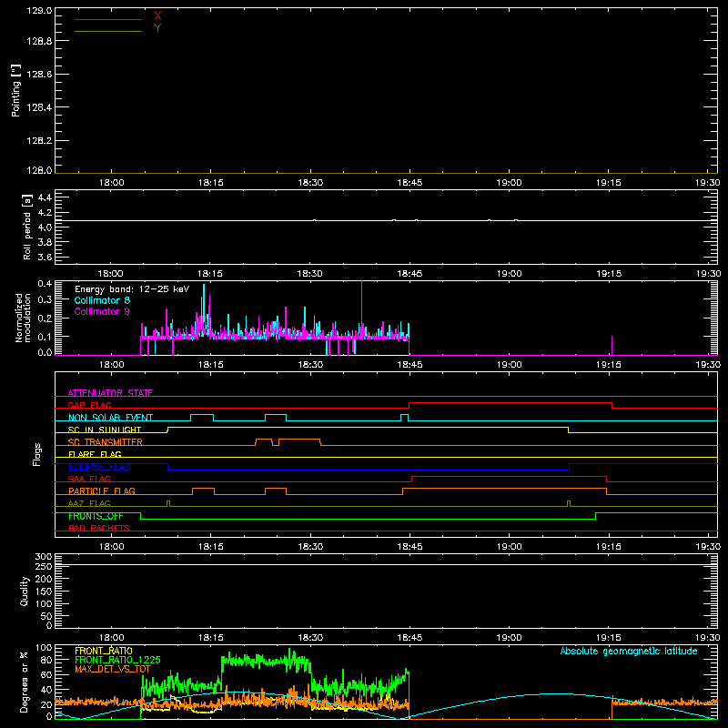This screenshot has height=728, width=728.
Task: Click the first NON_SOLAR_EVENT pulse near 18:13
Action: (202, 415)
